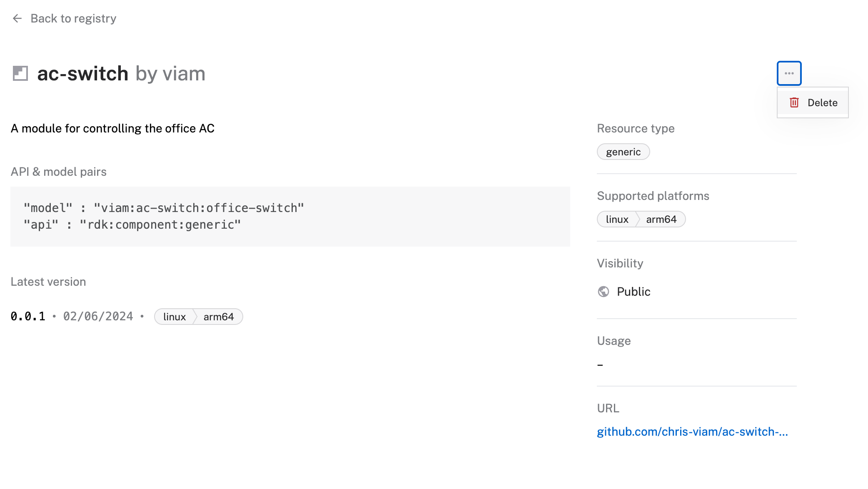Click linux tag in Latest version row
This screenshot has width=868, height=489.
174,317
